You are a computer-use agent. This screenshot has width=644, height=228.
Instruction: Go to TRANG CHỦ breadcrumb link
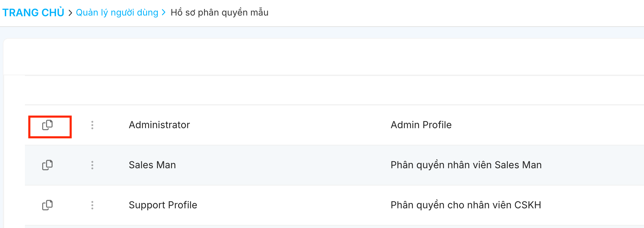pos(33,13)
